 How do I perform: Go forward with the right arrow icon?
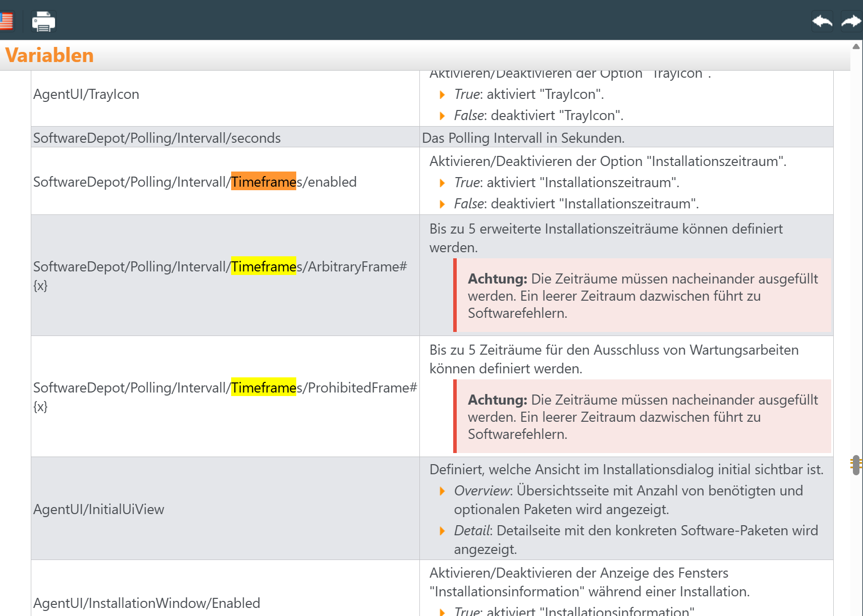tap(851, 22)
